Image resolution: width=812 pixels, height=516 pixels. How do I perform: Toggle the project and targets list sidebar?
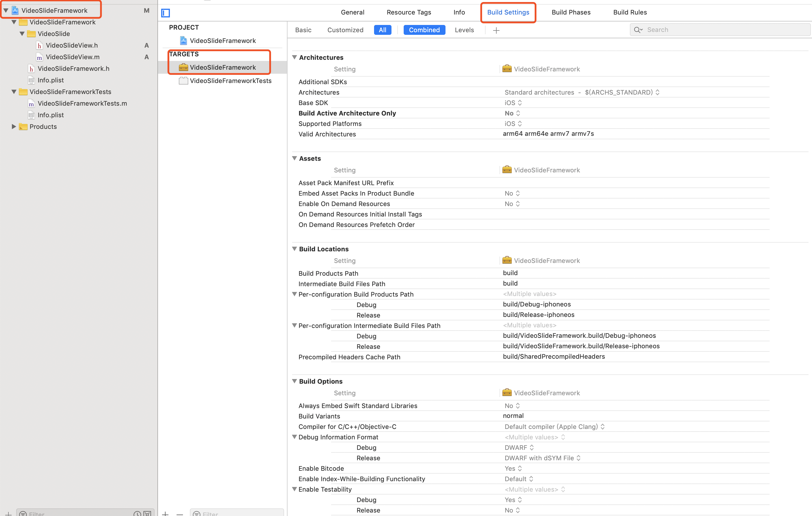[x=166, y=13]
